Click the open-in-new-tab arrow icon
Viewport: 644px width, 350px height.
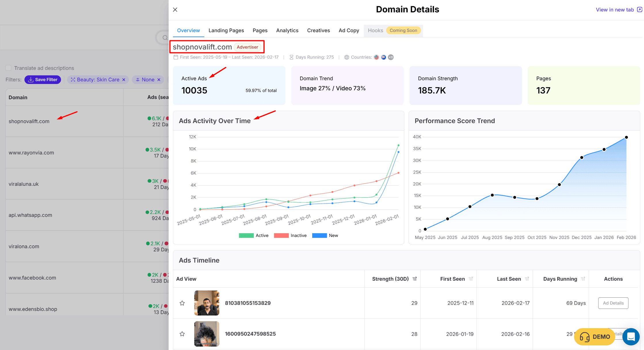[x=639, y=9]
